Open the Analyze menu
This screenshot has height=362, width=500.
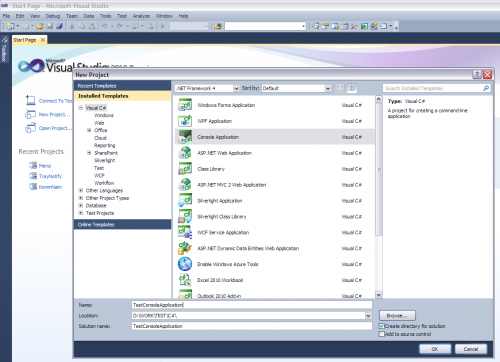coord(141,16)
